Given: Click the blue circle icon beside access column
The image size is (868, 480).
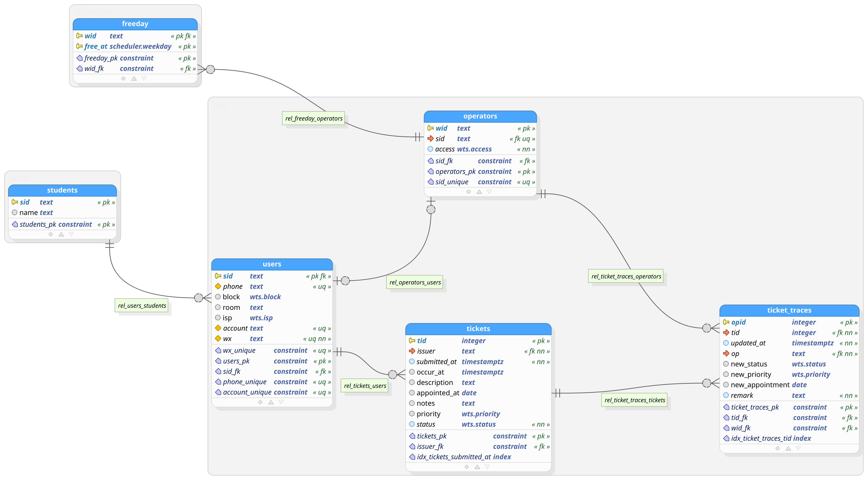Looking at the screenshot, I should tap(430, 149).
